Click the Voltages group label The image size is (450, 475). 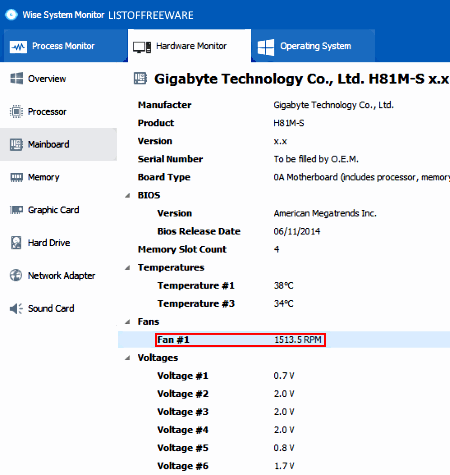(x=158, y=358)
